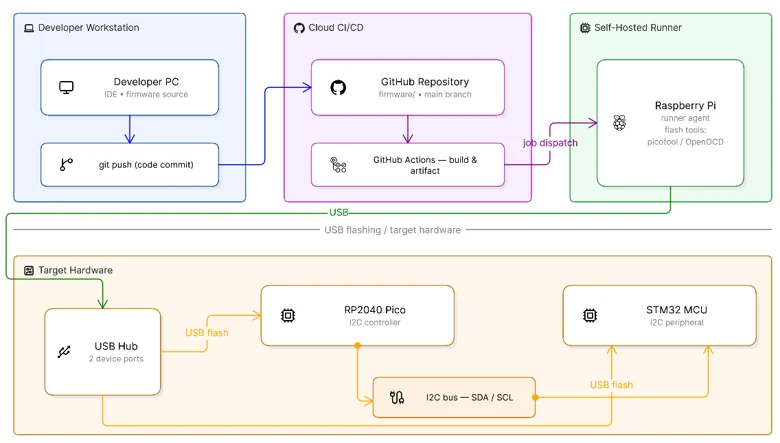Click 'I2C peripheral' subtitle

tap(677, 323)
